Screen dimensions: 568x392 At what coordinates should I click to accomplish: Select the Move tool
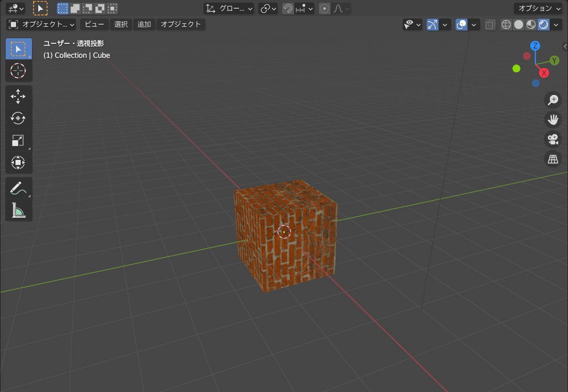tap(19, 96)
